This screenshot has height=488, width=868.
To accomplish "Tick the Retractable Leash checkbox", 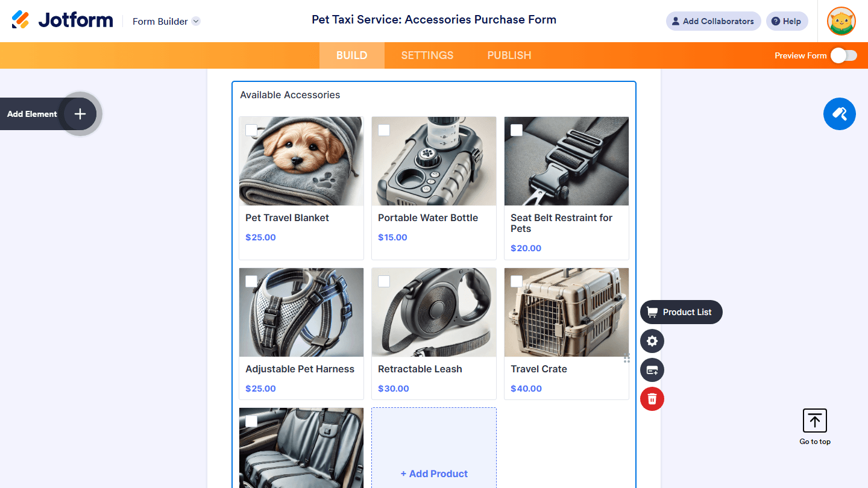I will [384, 281].
